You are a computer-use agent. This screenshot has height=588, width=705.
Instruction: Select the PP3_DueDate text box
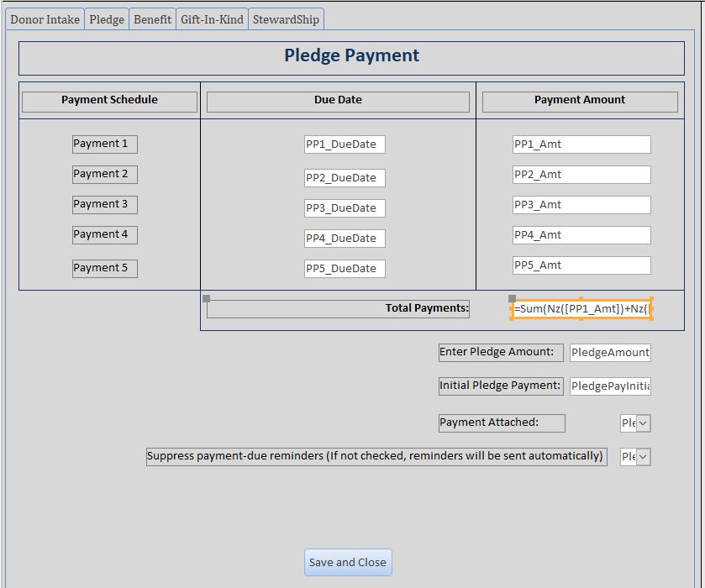[x=345, y=208]
